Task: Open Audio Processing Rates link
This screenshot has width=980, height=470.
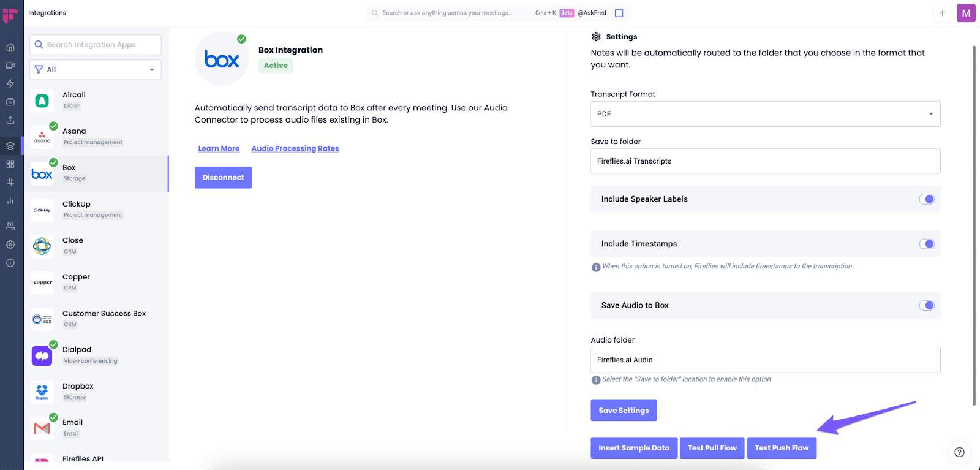Action: (x=295, y=148)
